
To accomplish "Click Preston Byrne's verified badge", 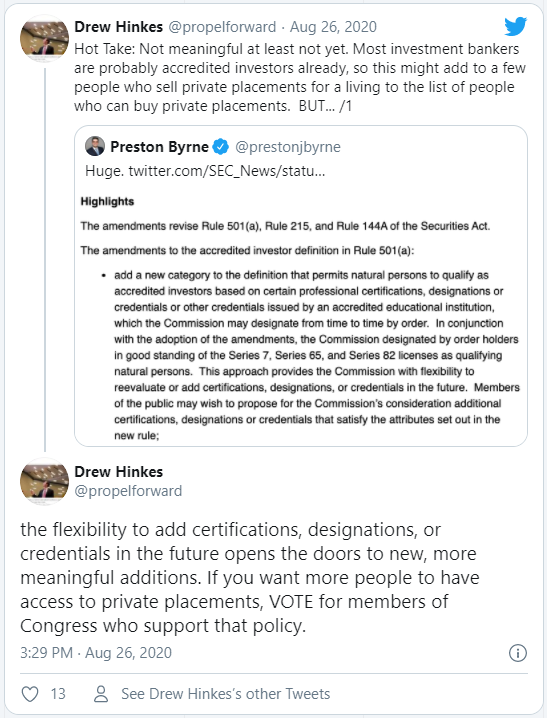I will pyautogui.click(x=221, y=147).
